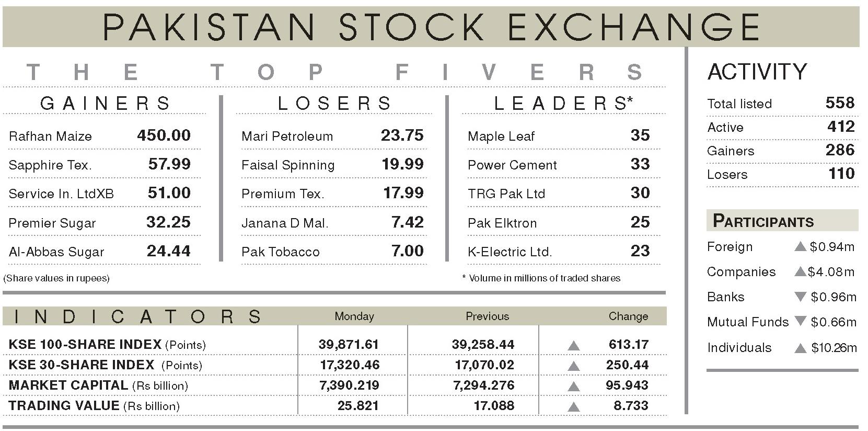The width and height of the screenshot is (868, 431).
Task: Click the K-Electric Ltd. leader row
Action: coord(559,251)
